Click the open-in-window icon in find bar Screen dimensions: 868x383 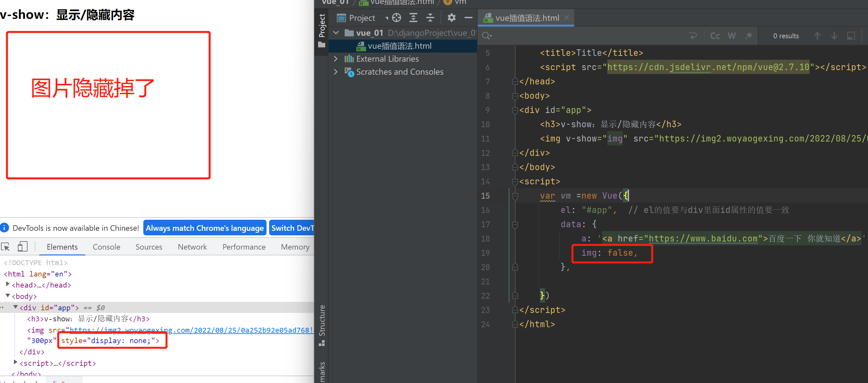[851, 36]
